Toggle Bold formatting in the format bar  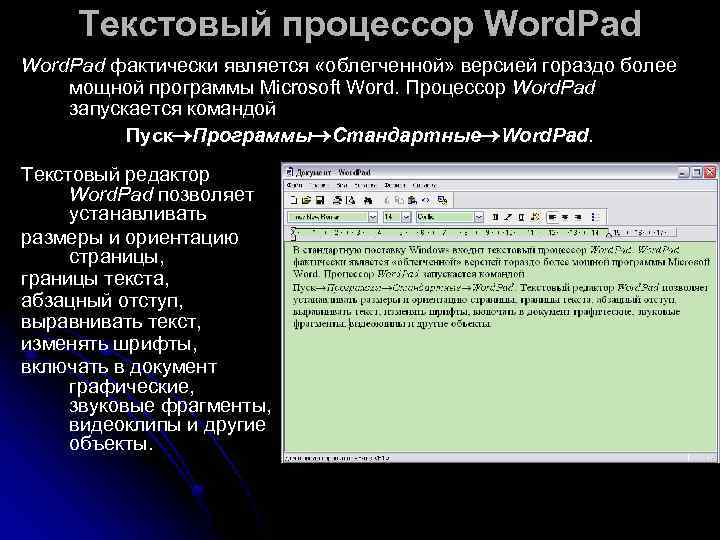(495, 217)
